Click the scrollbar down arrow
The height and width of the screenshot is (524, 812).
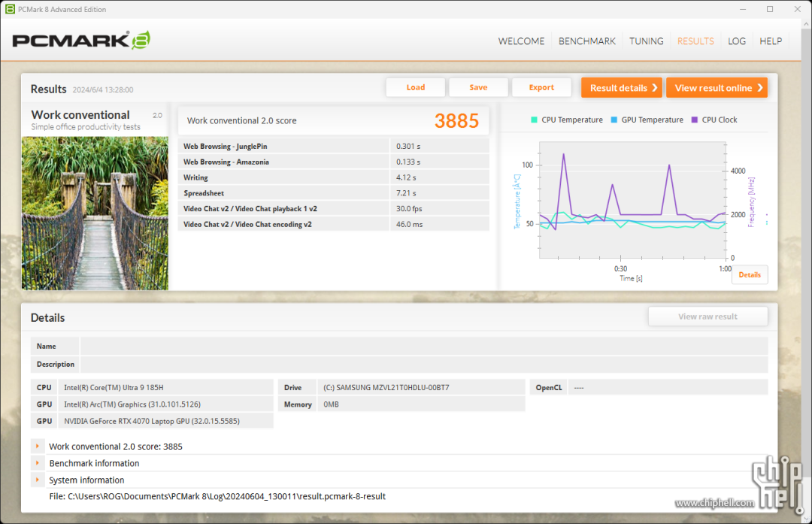point(806,519)
